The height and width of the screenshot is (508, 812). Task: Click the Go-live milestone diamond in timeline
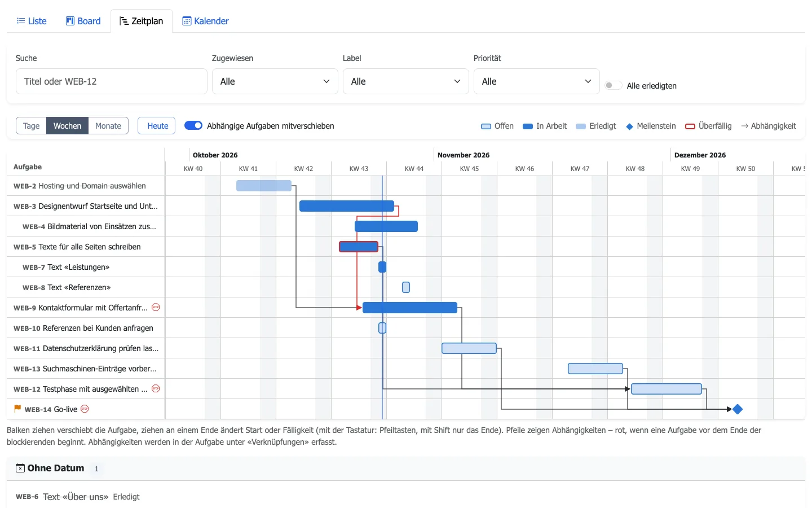click(737, 409)
